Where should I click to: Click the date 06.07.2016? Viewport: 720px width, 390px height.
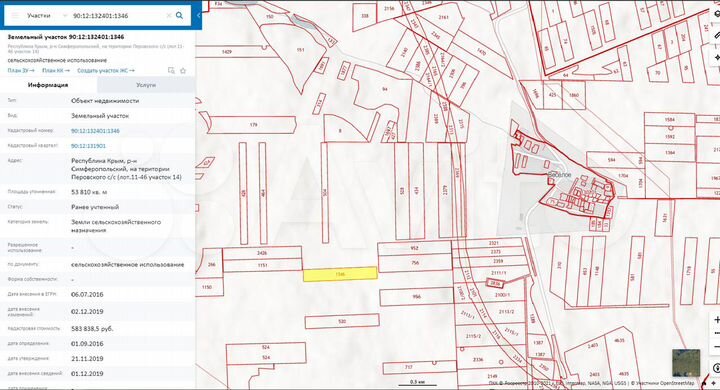click(x=87, y=294)
